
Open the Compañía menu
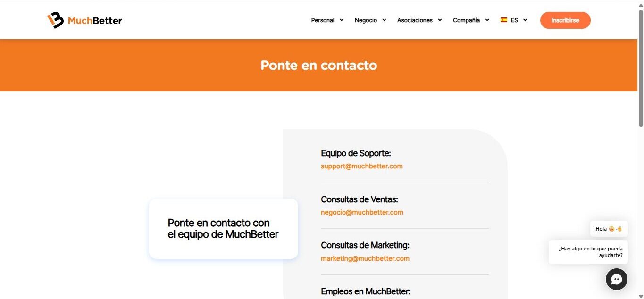pyautogui.click(x=466, y=20)
